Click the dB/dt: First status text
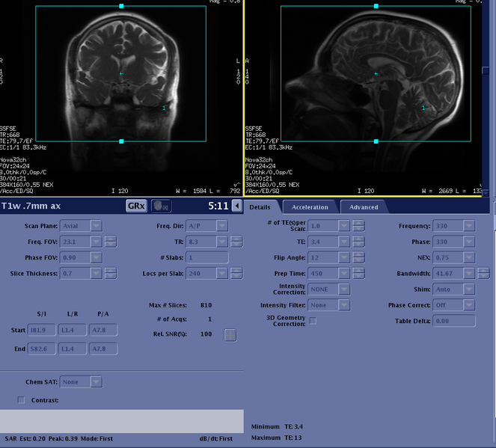Screen dimensions: 496x448 (215, 438)
